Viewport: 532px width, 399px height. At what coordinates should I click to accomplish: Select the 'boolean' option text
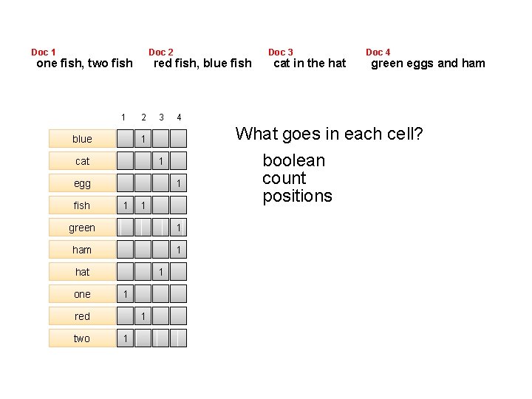point(293,160)
